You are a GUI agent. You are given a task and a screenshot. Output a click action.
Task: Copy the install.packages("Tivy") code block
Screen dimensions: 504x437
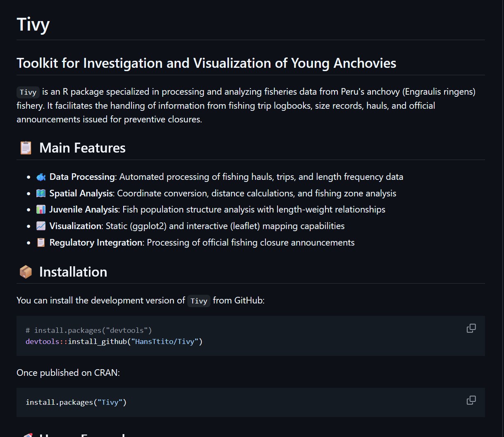[x=471, y=400]
